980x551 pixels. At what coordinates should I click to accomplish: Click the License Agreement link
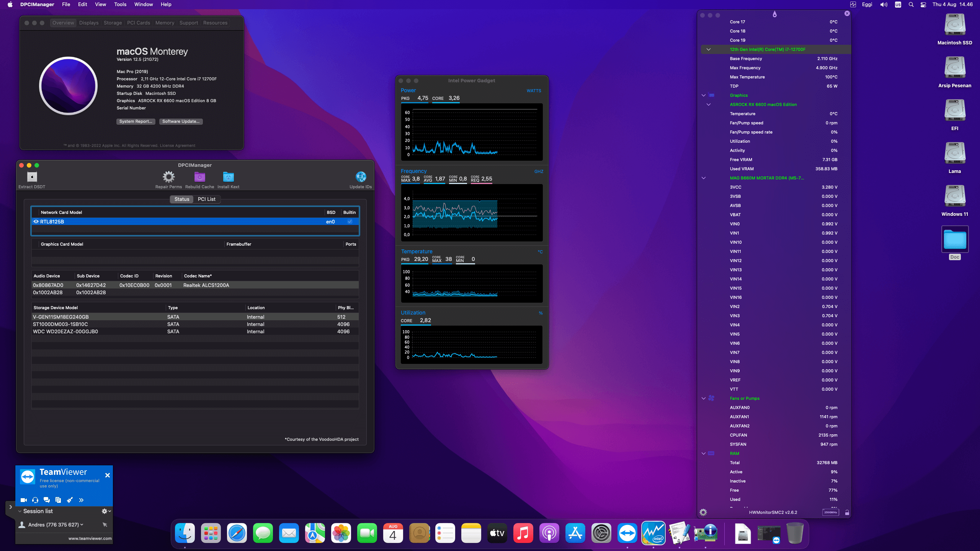click(177, 145)
